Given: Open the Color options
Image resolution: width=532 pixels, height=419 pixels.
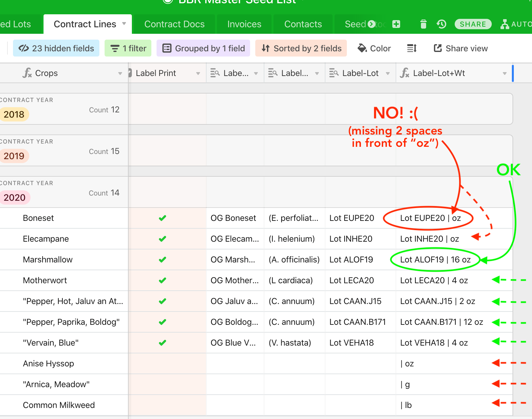Looking at the screenshot, I should pos(374,48).
